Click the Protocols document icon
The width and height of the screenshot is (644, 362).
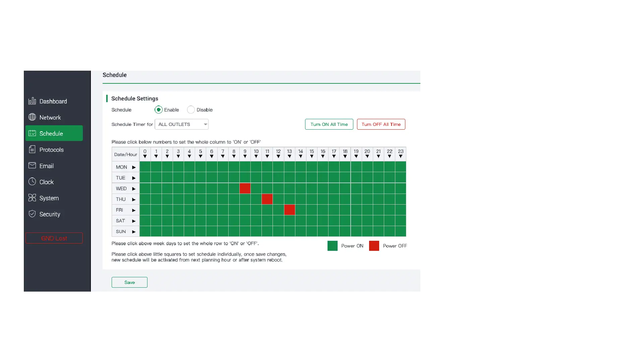coord(32,149)
